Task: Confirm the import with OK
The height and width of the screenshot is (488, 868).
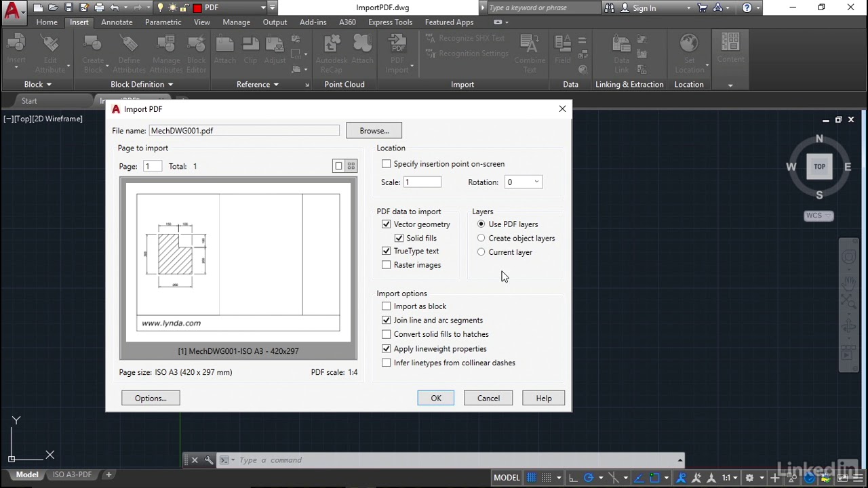Action: (x=436, y=399)
